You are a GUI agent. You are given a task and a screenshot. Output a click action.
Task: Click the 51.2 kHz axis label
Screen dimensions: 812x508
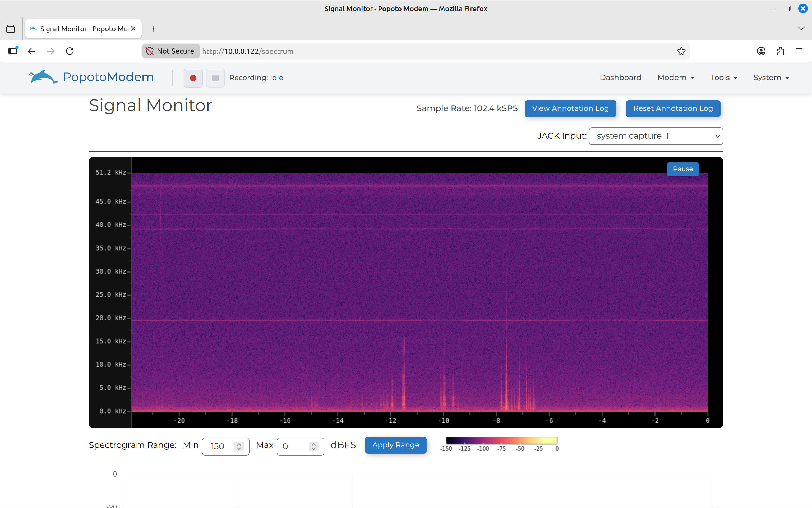pos(111,172)
